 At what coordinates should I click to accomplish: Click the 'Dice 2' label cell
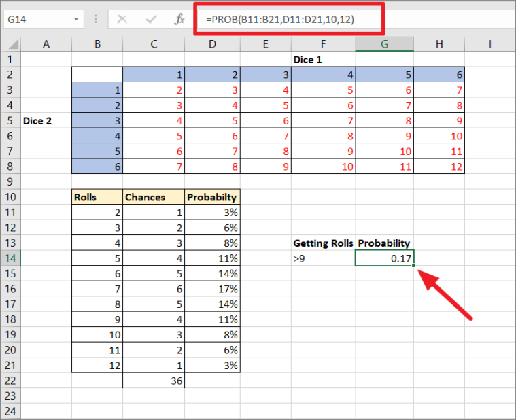46,121
